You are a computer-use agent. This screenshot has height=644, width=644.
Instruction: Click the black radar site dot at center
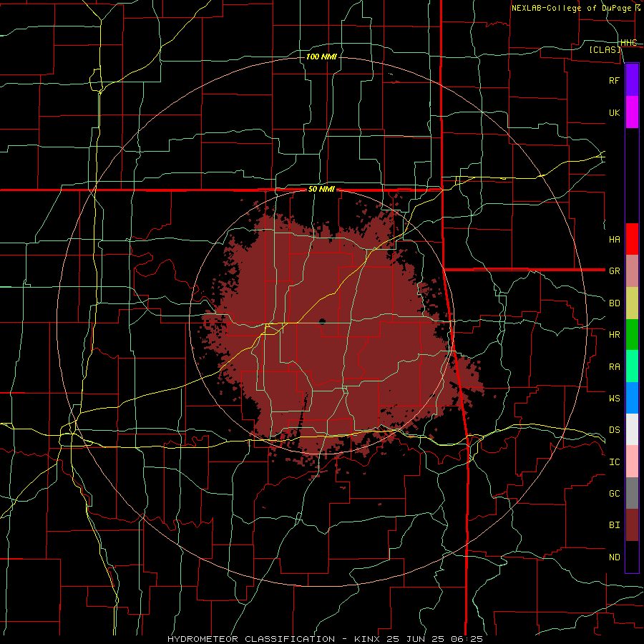point(322,321)
